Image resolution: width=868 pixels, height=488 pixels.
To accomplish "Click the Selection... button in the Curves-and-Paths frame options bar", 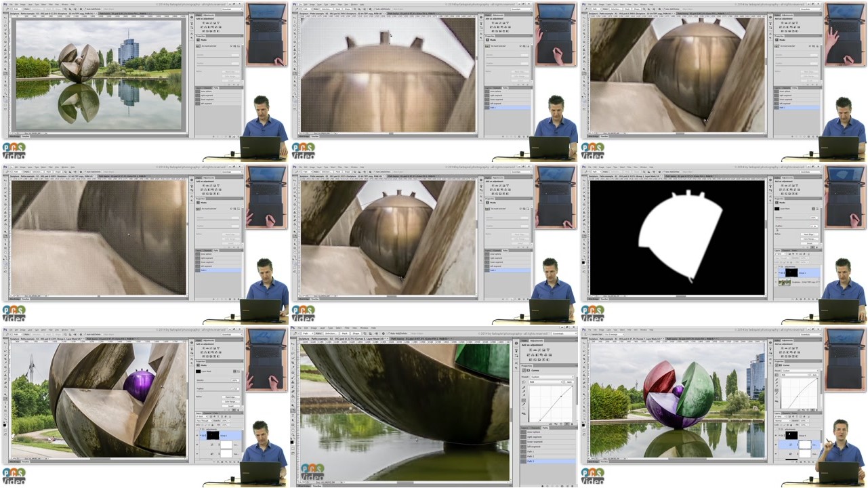I will point(331,333).
